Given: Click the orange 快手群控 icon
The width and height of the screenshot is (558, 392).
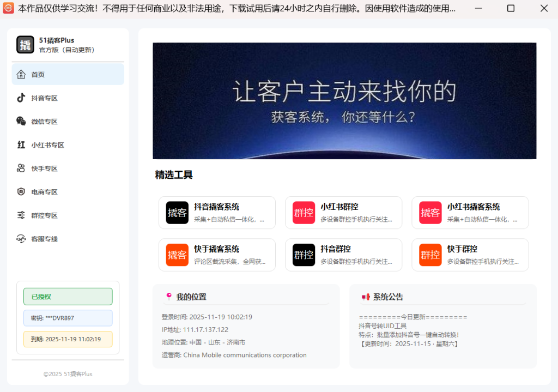Looking at the screenshot, I should pos(430,255).
